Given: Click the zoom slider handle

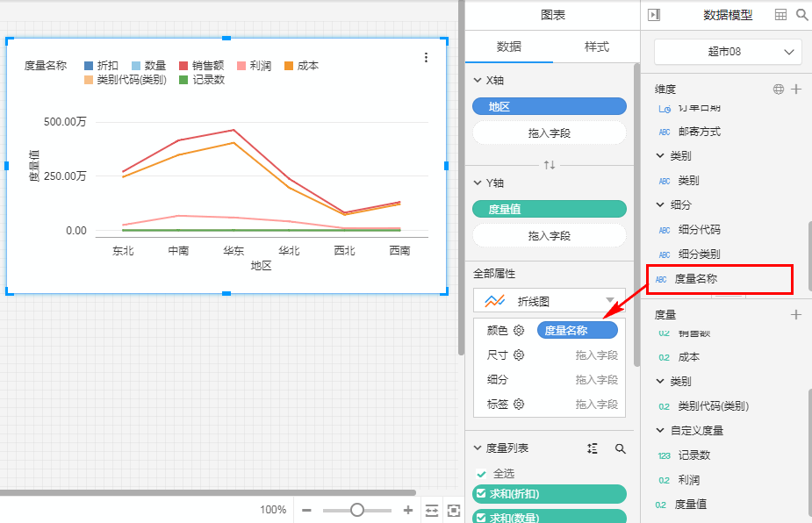Looking at the screenshot, I should pos(357,510).
